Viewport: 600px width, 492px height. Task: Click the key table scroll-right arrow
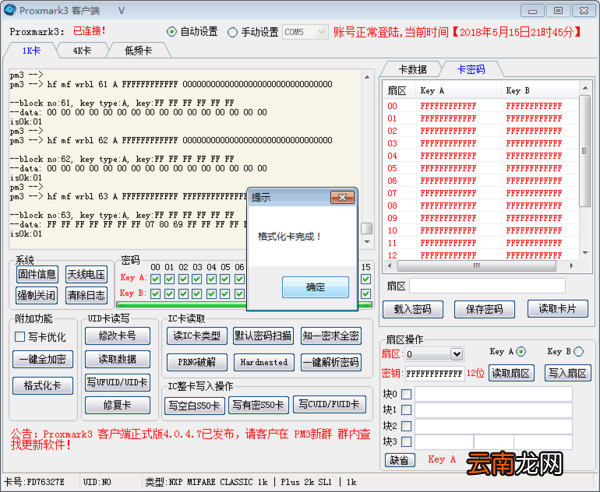[x=571, y=266]
